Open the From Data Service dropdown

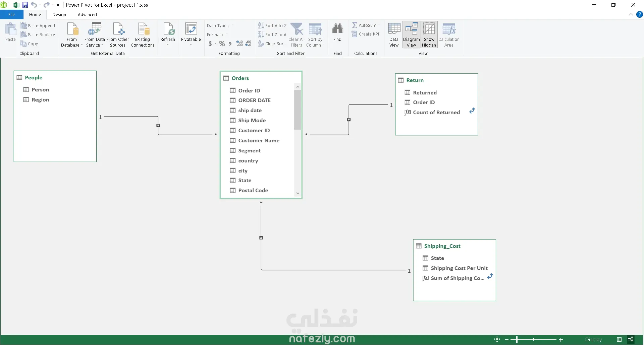point(95,35)
